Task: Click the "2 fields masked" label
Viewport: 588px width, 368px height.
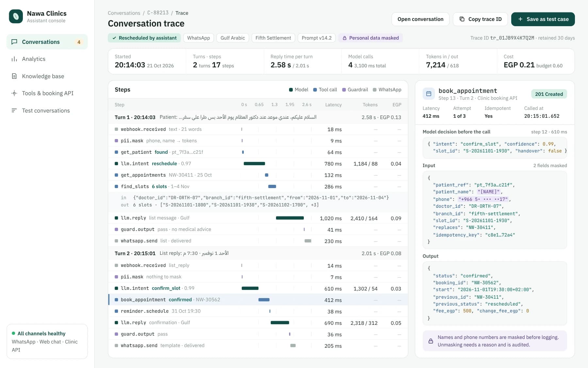Action: point(550,166)
